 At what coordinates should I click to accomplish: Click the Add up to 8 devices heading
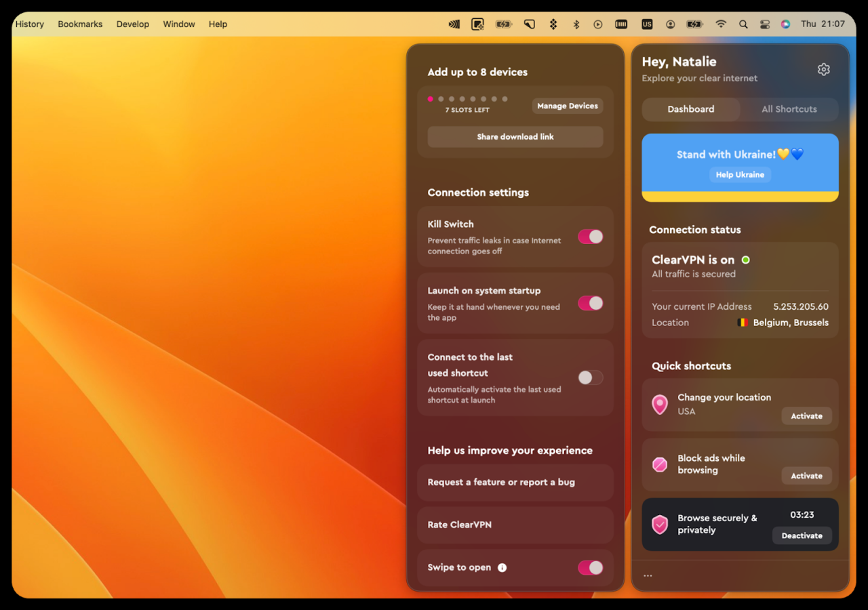tap(477, 72)
